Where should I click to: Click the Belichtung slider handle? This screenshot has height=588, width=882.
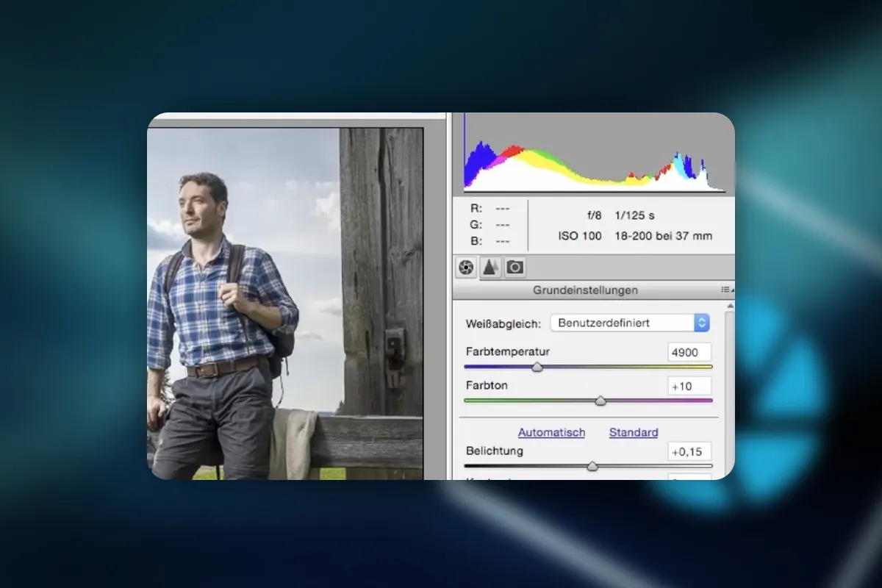(x=592, y=466)
